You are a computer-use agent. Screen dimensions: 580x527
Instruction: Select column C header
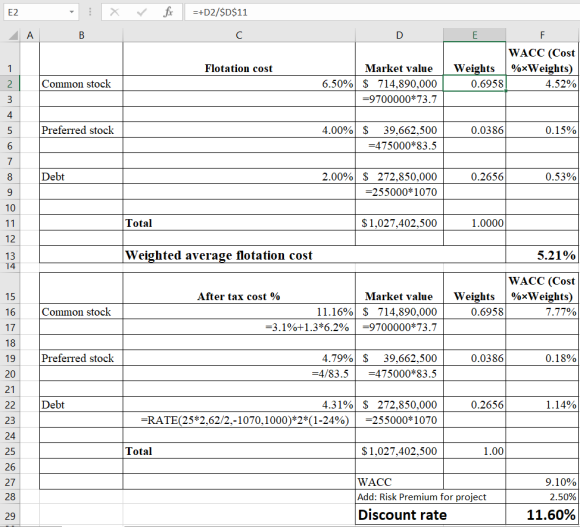point(239,35)
